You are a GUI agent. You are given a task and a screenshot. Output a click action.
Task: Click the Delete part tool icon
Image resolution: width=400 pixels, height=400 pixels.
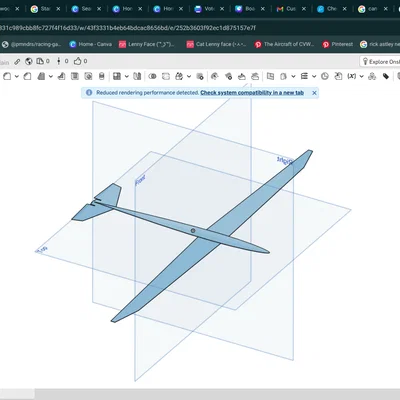[200, 76]
